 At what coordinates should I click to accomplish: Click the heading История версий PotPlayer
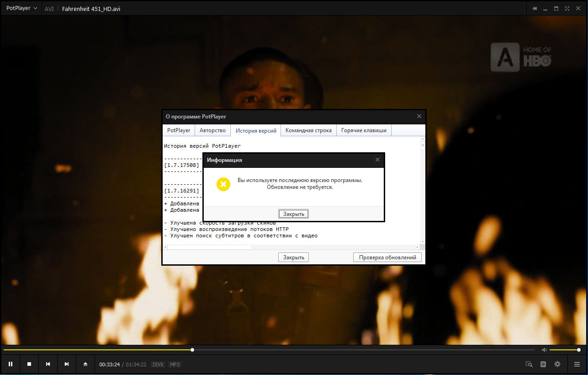[202, 146]
